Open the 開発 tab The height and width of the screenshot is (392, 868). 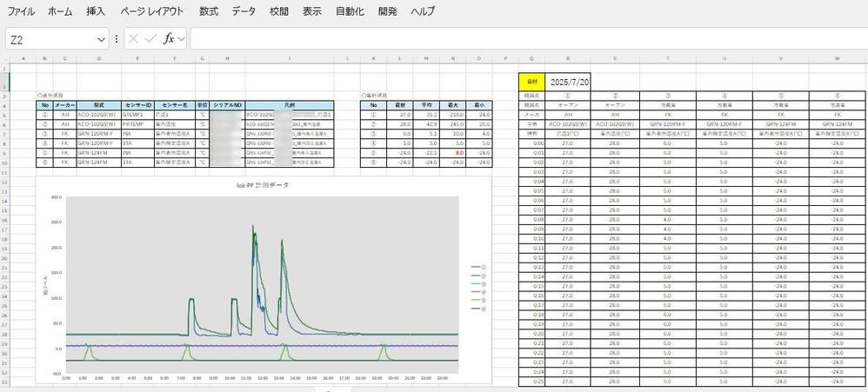point(388,11)
